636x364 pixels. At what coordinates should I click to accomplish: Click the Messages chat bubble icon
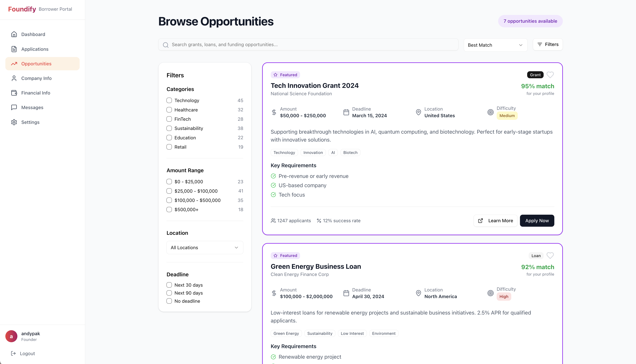14,107
